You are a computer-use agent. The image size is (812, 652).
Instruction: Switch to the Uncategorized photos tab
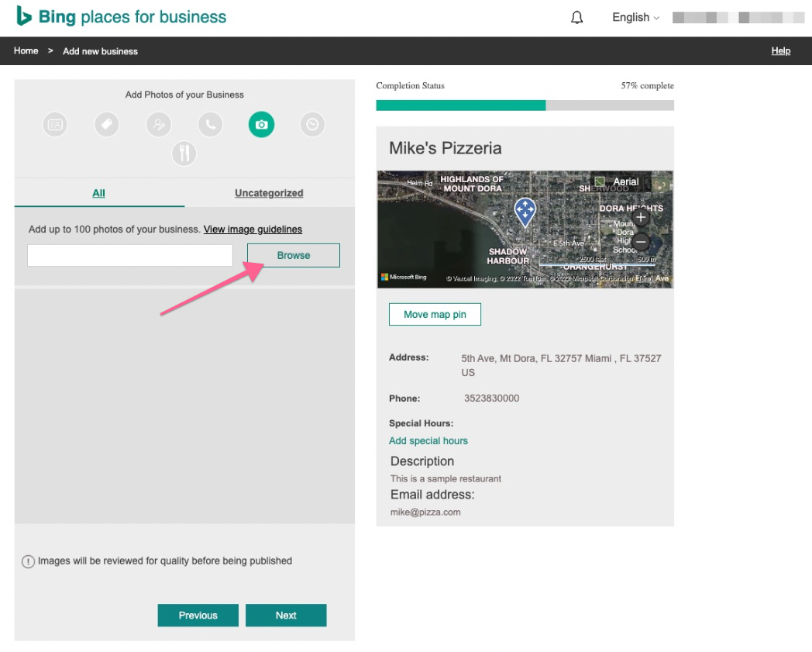point(269,193)
